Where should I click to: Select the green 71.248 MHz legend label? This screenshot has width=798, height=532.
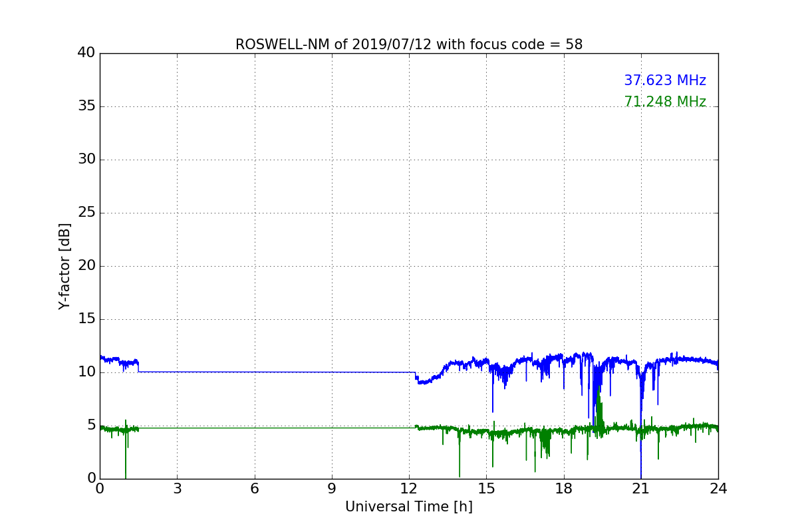tap(665, 102)
